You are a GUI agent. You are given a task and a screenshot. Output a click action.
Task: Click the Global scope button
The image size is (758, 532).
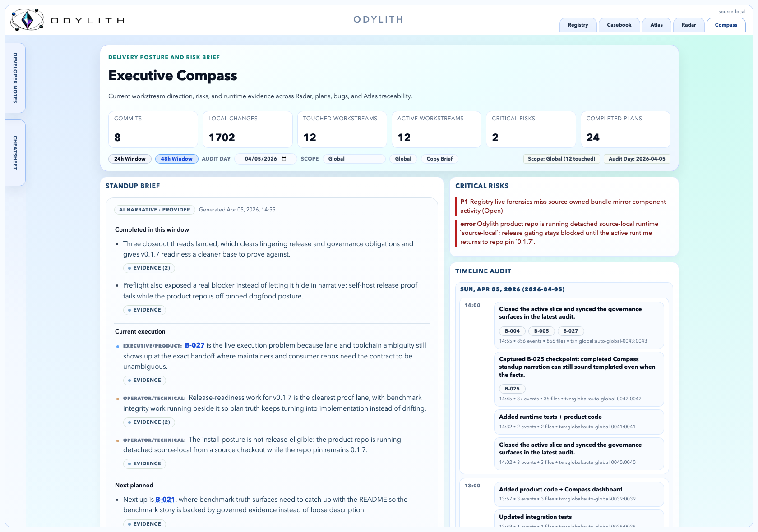click(403, 159)
